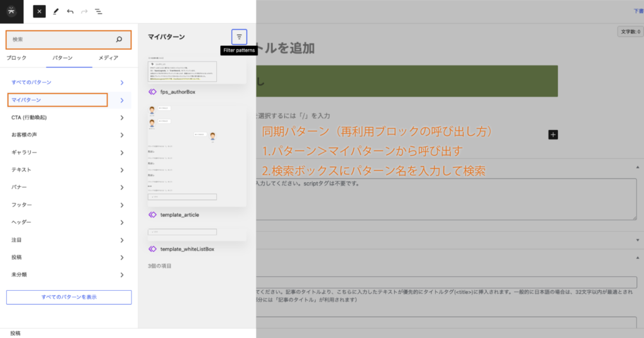Click the すべてのパターンを表示 button
The height and width of the screenshot is (338, 644).
(x=69, y=297)
